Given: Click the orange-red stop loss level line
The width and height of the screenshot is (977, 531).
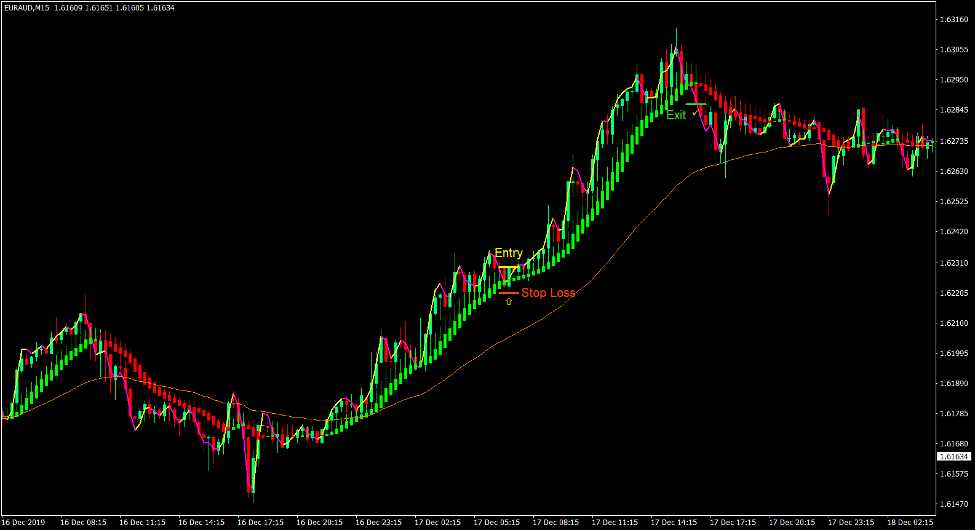Looking at the screenshot, I should [x=509, y=292].
